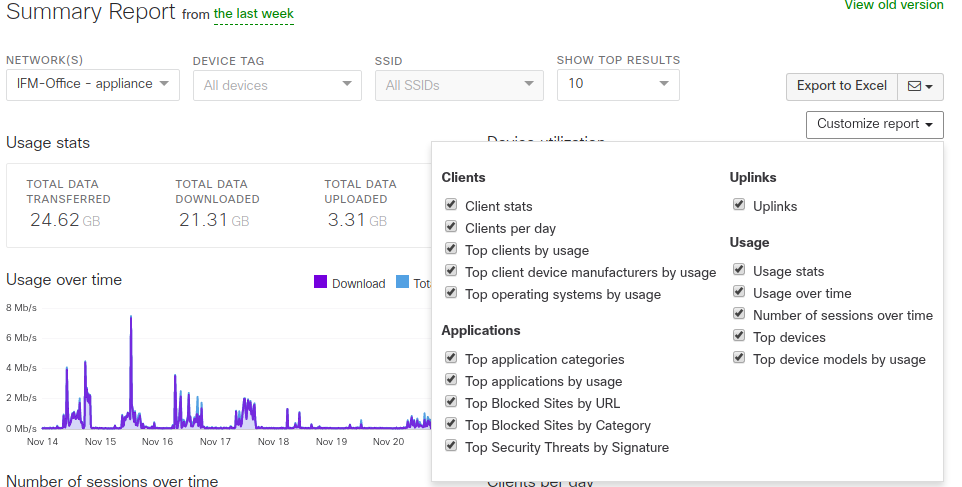The height and width of the screenshot is (487, 962).
Task: Toggle Number of sessions over time checkbox
Action: pos(739,313)
